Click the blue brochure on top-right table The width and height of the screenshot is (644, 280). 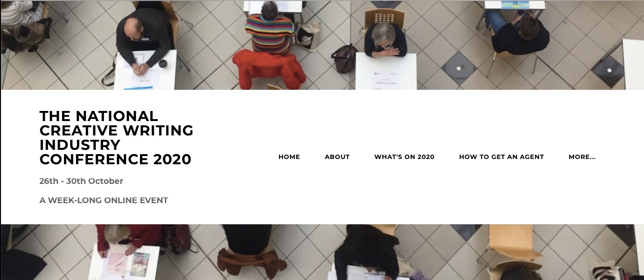click(515, 5)
